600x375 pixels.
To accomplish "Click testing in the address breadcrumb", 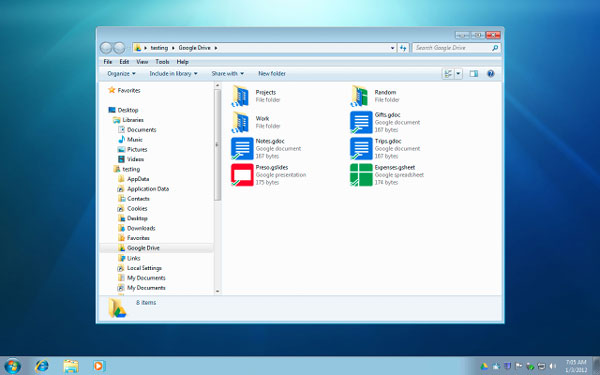I will pyautogui.click(x=159, y=48).
